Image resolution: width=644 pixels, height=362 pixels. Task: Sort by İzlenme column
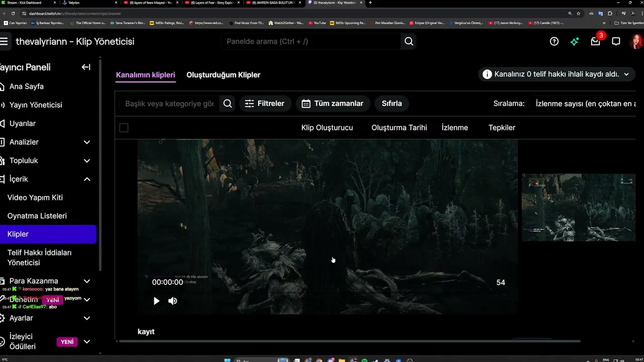455,128
